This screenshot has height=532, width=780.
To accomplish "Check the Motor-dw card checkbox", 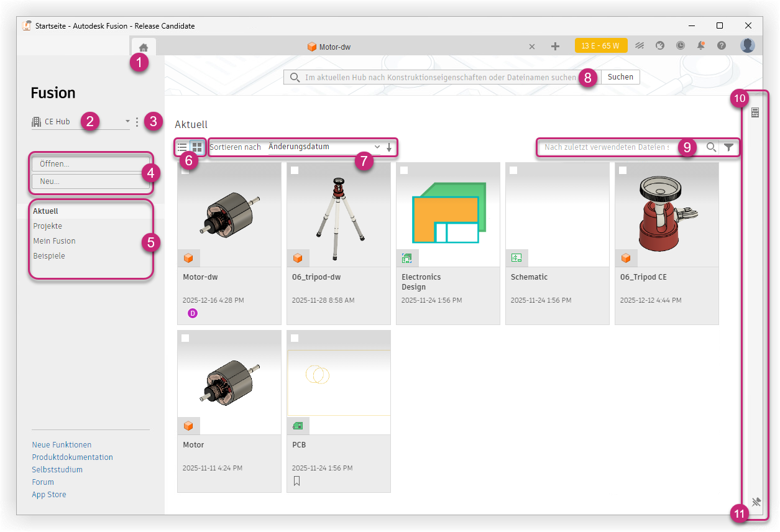I will coord(185,170).
